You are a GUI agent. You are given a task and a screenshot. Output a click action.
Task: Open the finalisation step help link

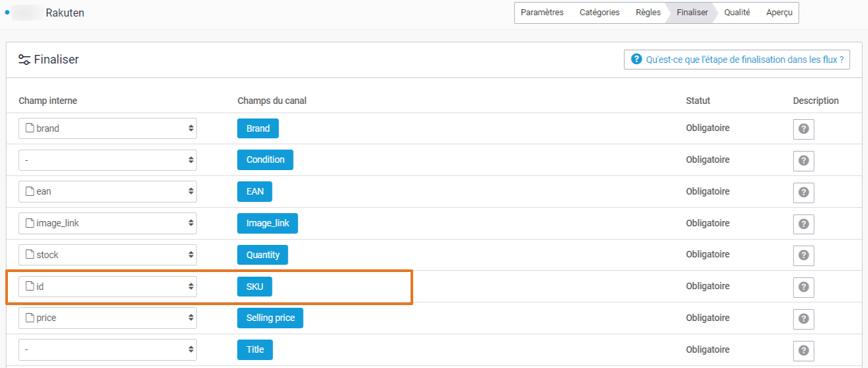click(736, 60)
